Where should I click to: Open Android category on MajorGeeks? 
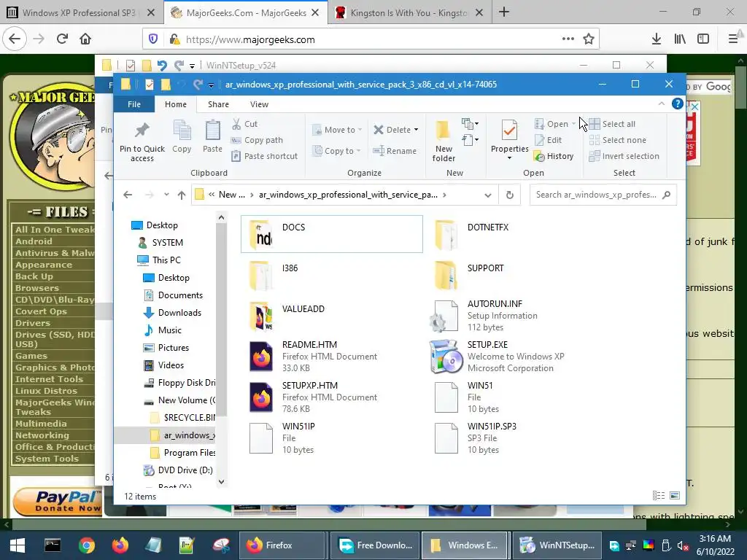pyautogui.click(x=34, y=241)
